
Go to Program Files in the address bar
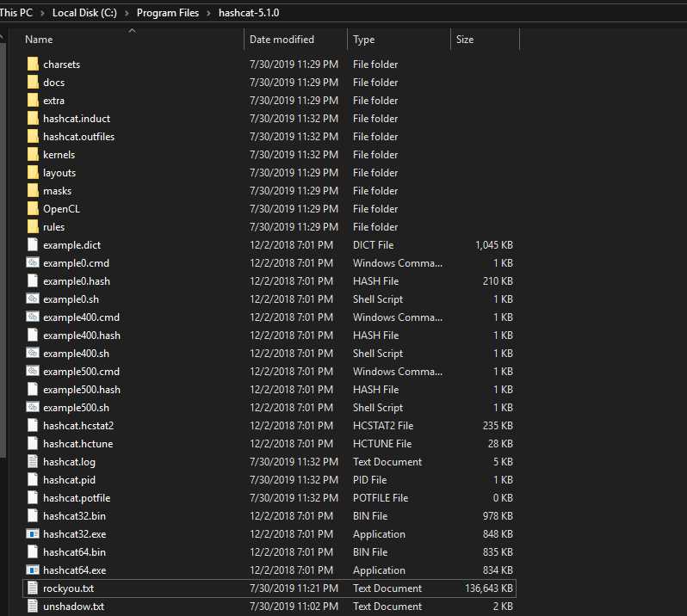(x=168, y=13)
